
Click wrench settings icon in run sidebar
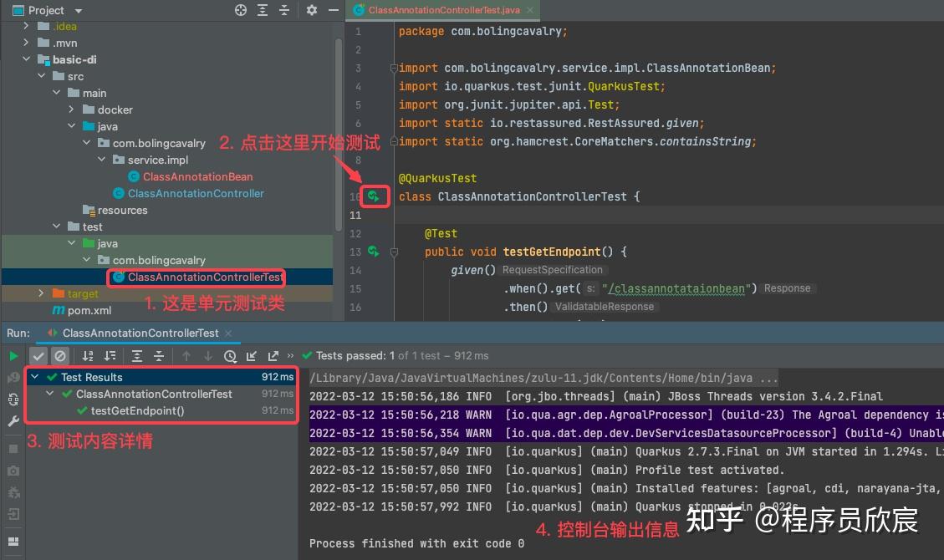[13, 421]
